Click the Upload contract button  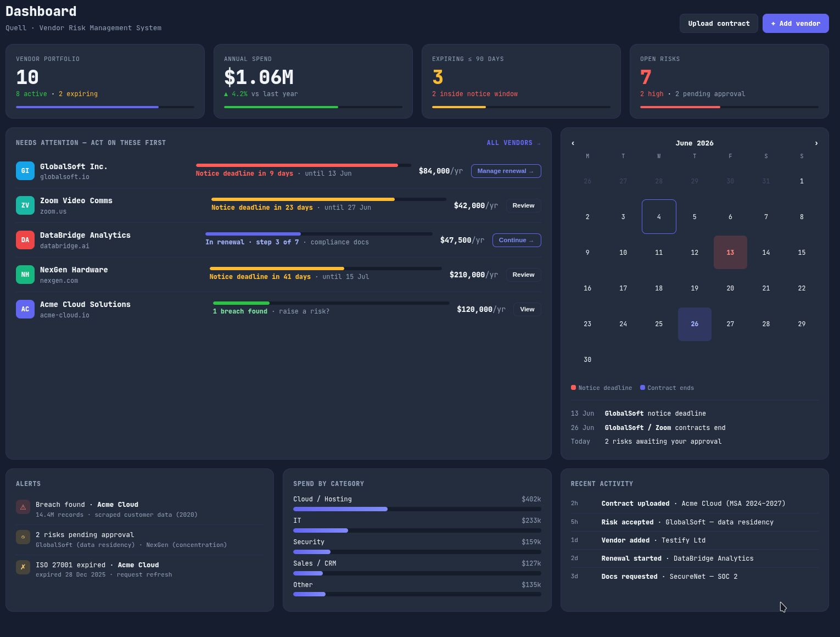pos(719,24)
